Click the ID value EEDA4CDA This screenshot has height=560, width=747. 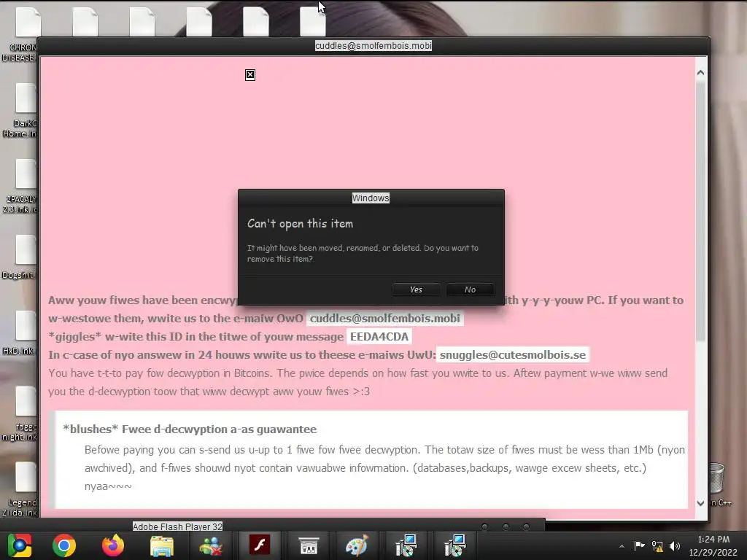(379, 337)
